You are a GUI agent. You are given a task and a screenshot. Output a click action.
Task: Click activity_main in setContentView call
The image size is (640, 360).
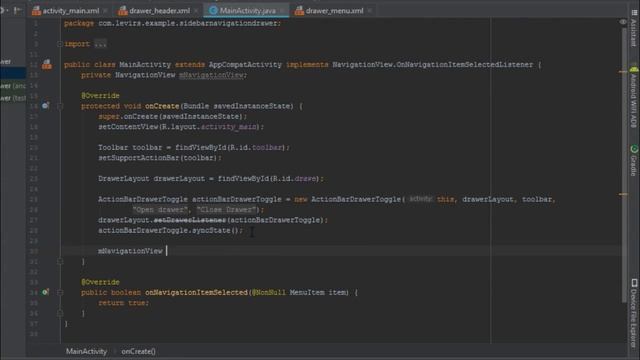(229, 127)
